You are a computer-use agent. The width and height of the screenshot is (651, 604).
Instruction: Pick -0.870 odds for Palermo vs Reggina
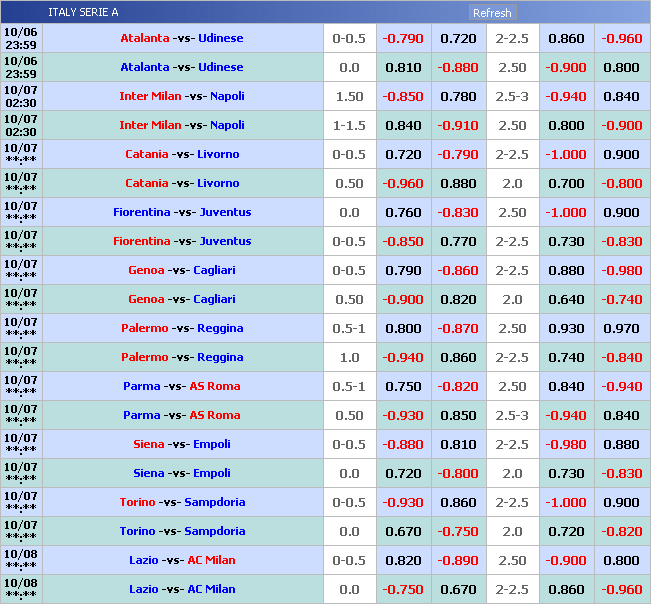tap(458, 328)
